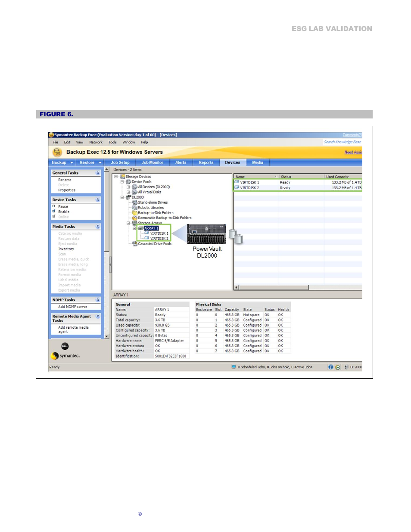This screenshot has width=411, height=532.
Task: Expand the All Devices (DL2000) tree node
Action: 128,187
